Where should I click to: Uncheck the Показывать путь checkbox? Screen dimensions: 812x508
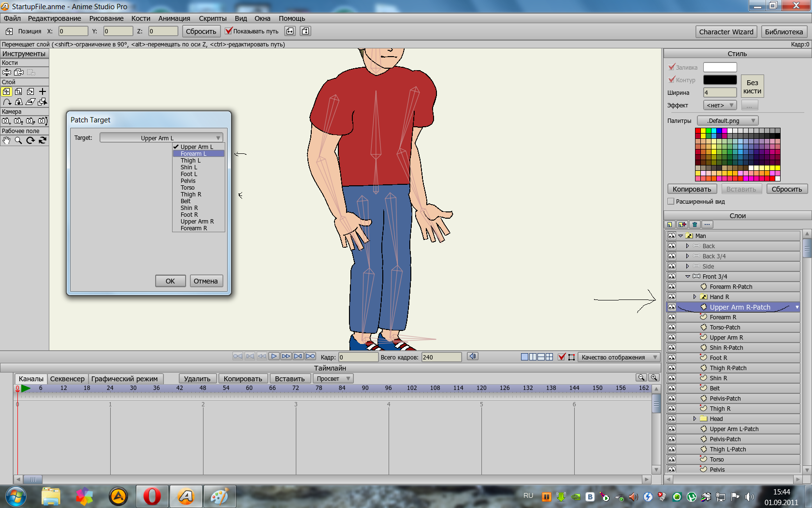pos(229,31)
